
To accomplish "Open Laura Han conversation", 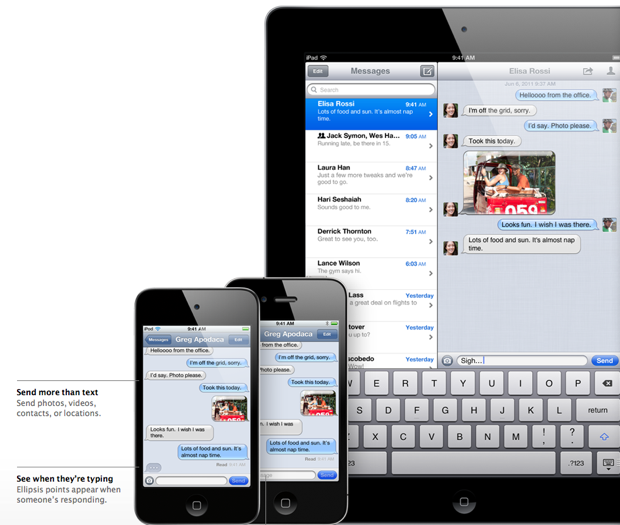I will (371, 178).
